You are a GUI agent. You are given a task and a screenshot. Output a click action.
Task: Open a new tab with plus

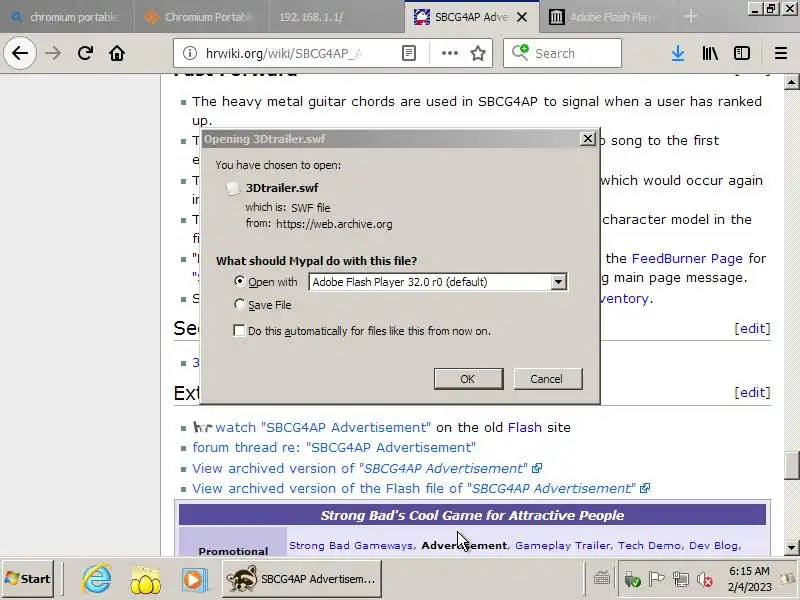(691, 16)
